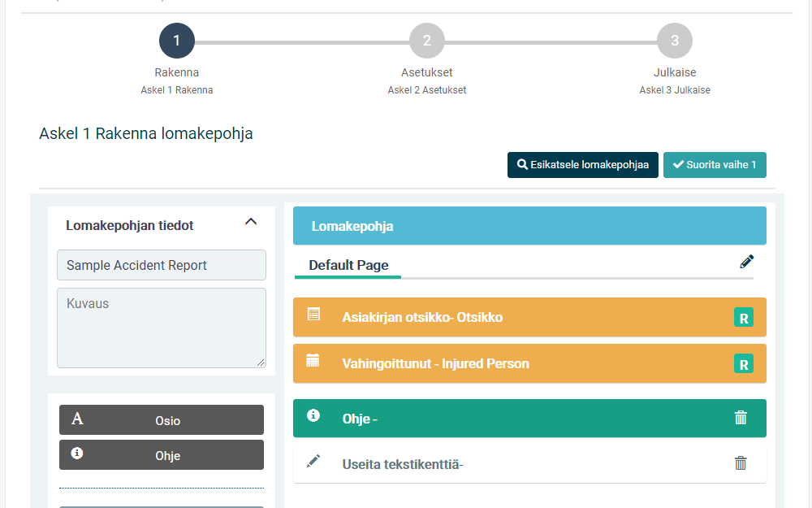Click the Lomakepohjan tiedot title

click(x=129, y=225)
